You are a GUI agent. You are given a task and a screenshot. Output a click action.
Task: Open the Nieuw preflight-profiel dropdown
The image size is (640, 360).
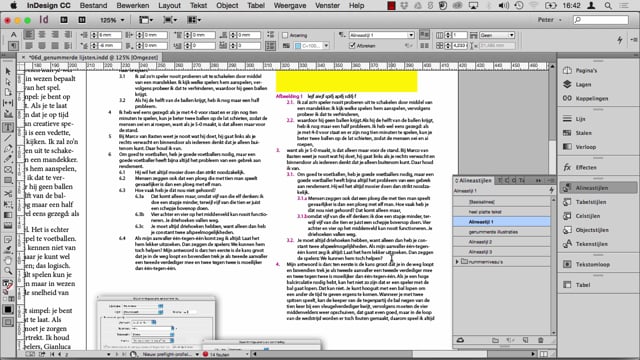[x=197, y=354]
